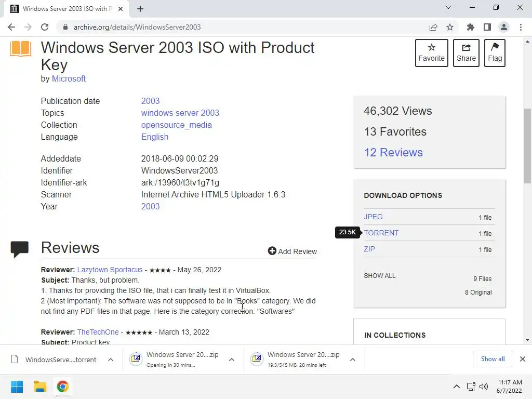Jump to the 12 Reviews link
This screenshot has height=399, width=532.
tap(393, 152)
